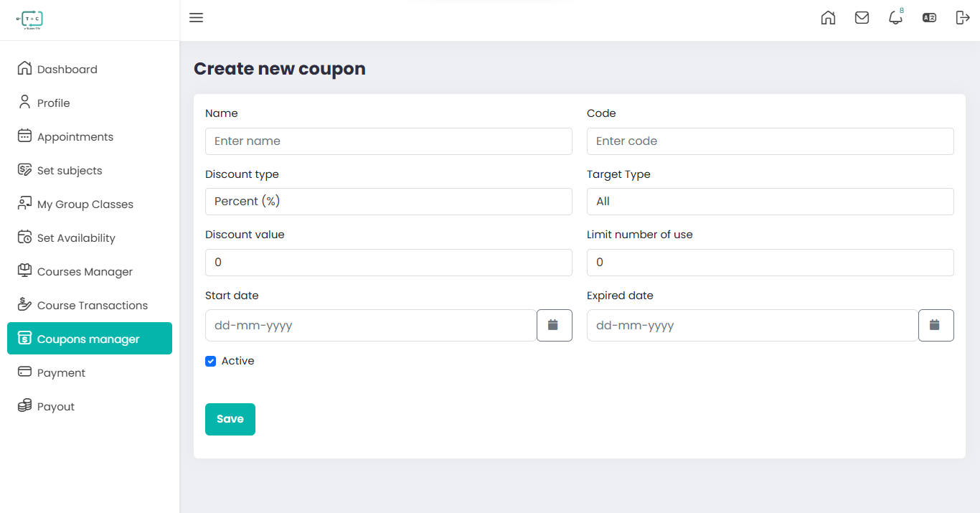Uncheck the Active checkbox
This screenshot has width=980, height=513.
pos(210,361)
